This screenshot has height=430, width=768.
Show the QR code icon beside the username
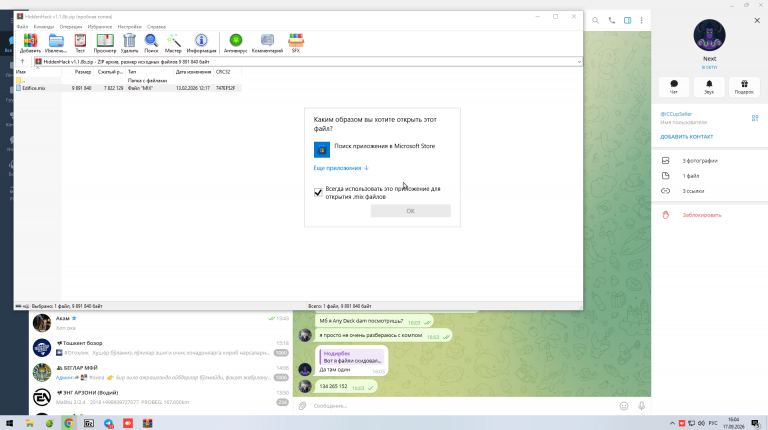tap(755, 118)
